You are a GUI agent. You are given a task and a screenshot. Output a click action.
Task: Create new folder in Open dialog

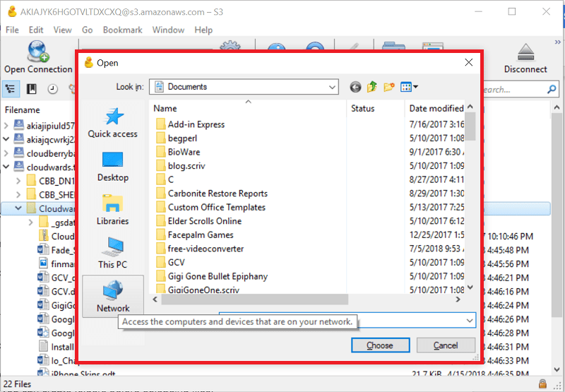[389, 87]
